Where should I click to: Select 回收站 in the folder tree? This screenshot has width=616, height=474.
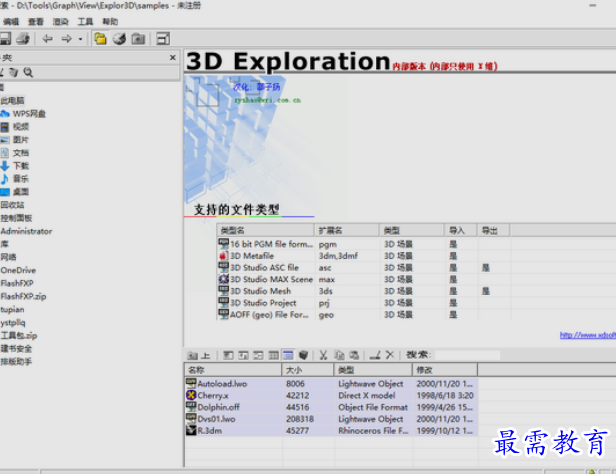pos(13,205)
